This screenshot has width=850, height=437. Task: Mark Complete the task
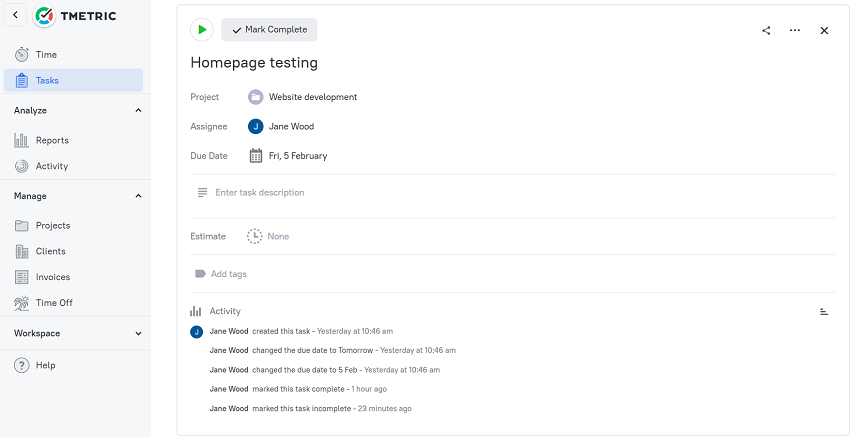tap(269, 30)
